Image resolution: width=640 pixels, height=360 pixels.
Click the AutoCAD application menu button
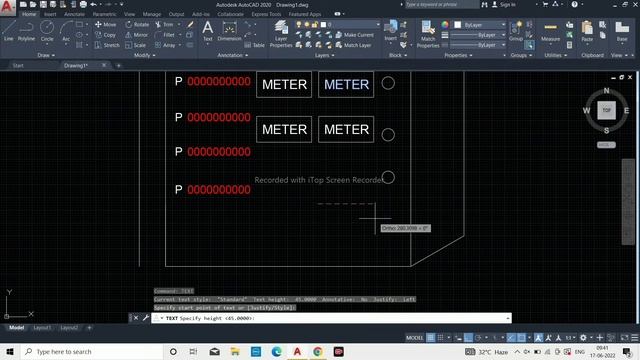click(x=7, y=7)
